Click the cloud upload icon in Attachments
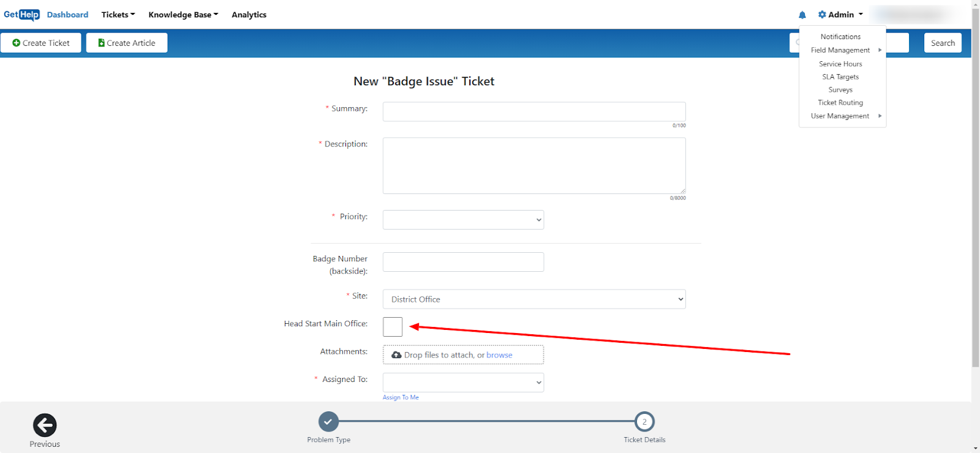 396,355
